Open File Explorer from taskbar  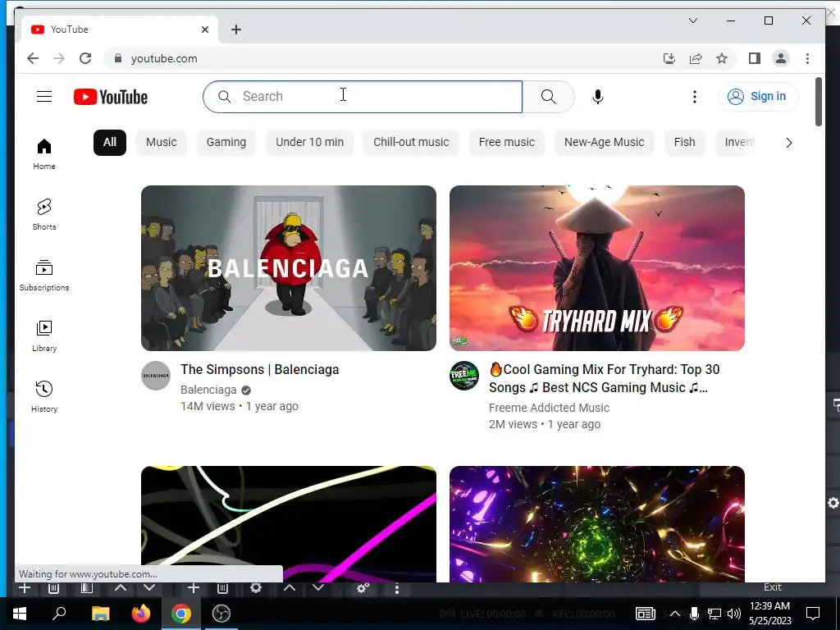pyautogui.click(x=100, y=614)
